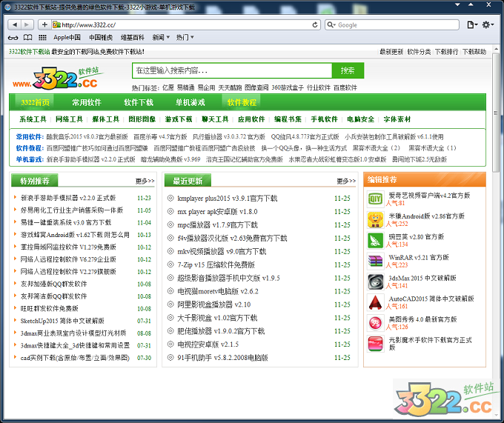
Task: Select the 网络工具 category
Action: (x=69, y=119)
